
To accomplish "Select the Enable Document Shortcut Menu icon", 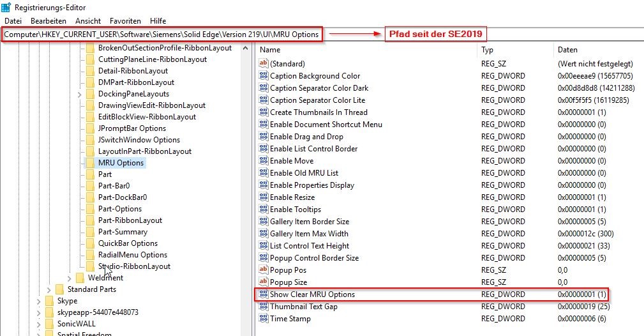I will click(263, 124).
